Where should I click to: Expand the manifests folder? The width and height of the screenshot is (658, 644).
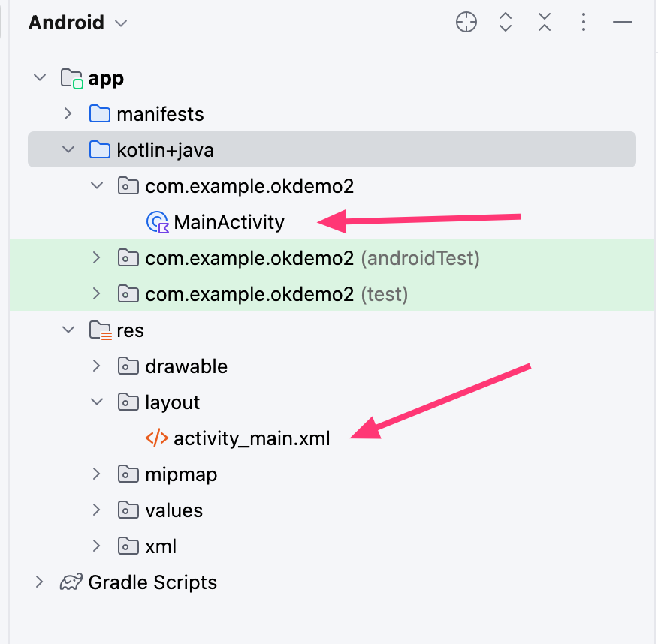tap(68, 114)
